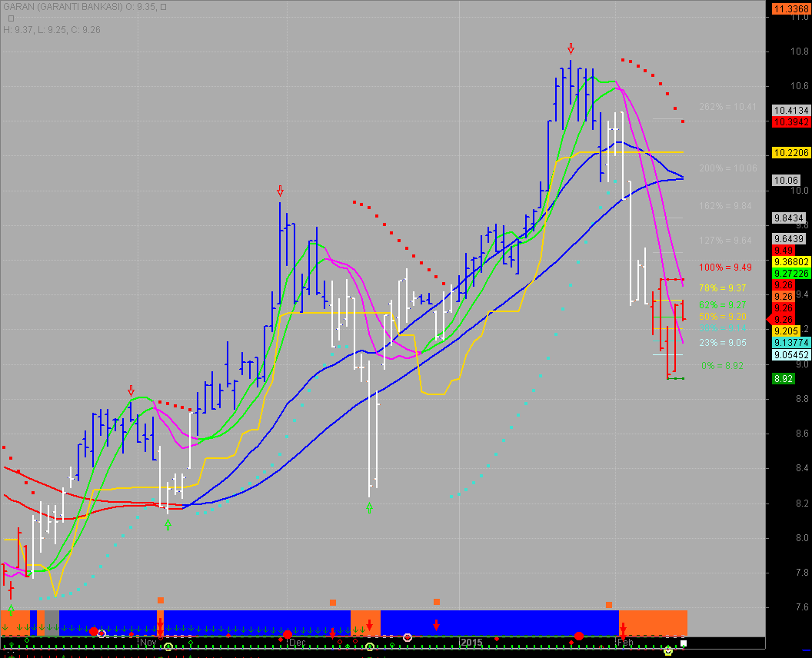
Task: Click the white square at the timeline end
Action: (684, 643)
